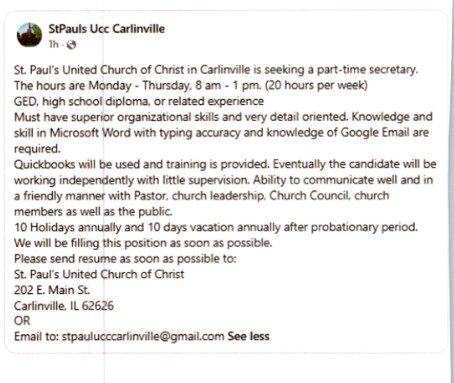The height and width of the screenshot is (383, 454).
Task: Open the StPauls Ucc Carlinville page name
Action: [x=107, y=29]
